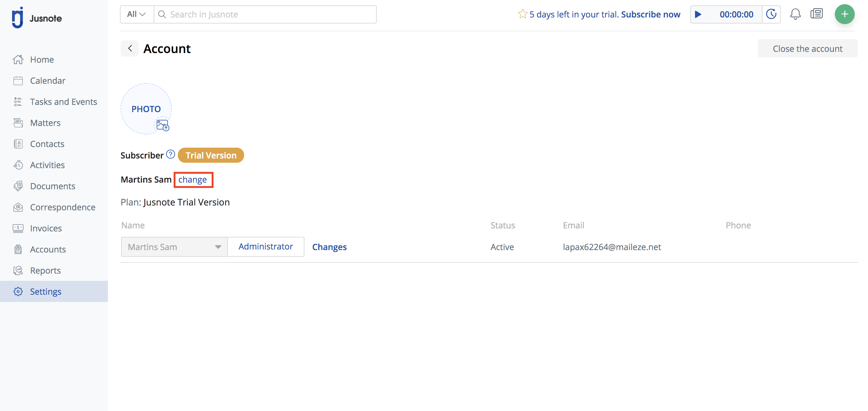Open the Changes link
Screen dimensions: 868x411
[329, 247]
